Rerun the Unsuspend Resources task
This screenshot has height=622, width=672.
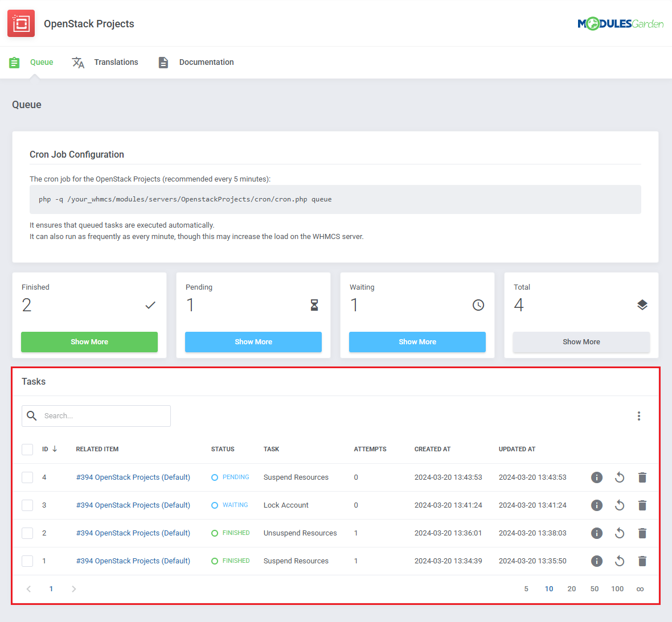point(619,533)
